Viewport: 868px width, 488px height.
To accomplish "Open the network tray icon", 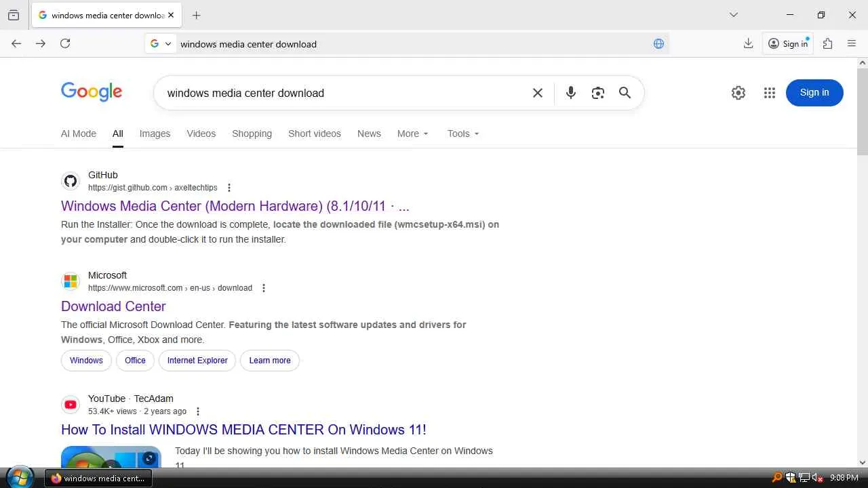I will coord(804,478).
